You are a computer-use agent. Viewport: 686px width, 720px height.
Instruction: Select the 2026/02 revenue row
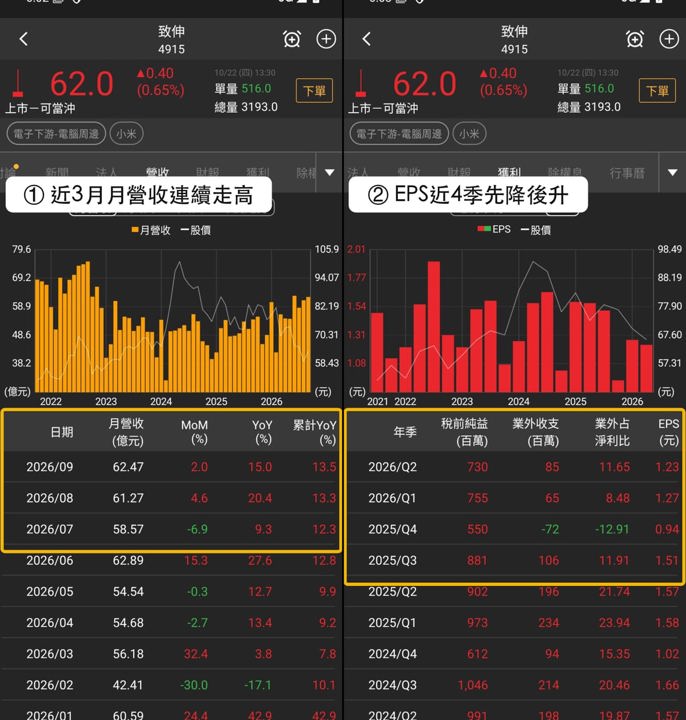171,685
